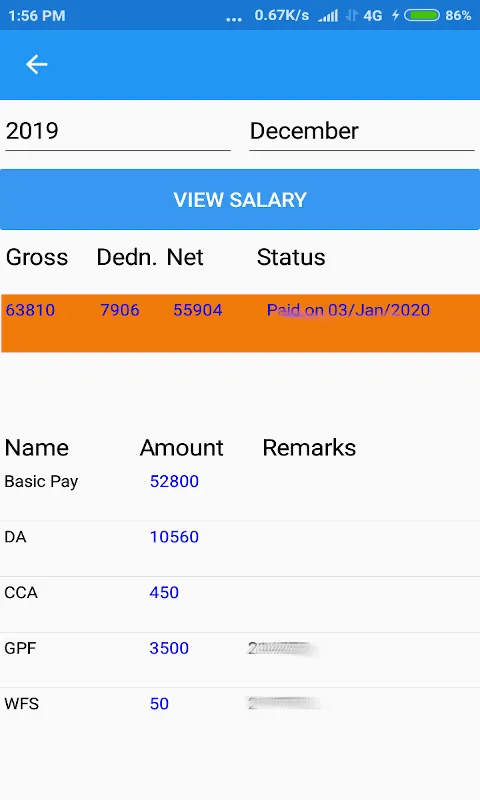Select the WFS deduction row
The image size is (480, 800).
[240, 716]
